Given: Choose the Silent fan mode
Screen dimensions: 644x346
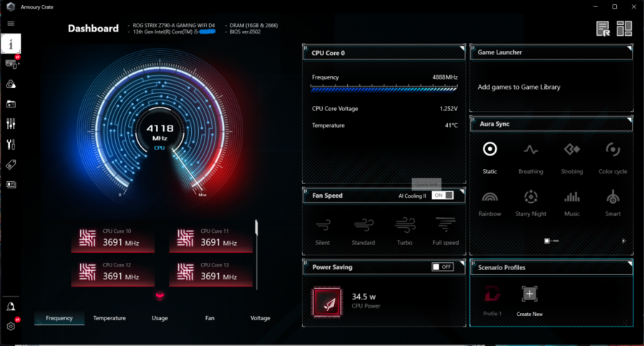Looking at the screenshot, I should pyautogui.click(x=323, y=231).
